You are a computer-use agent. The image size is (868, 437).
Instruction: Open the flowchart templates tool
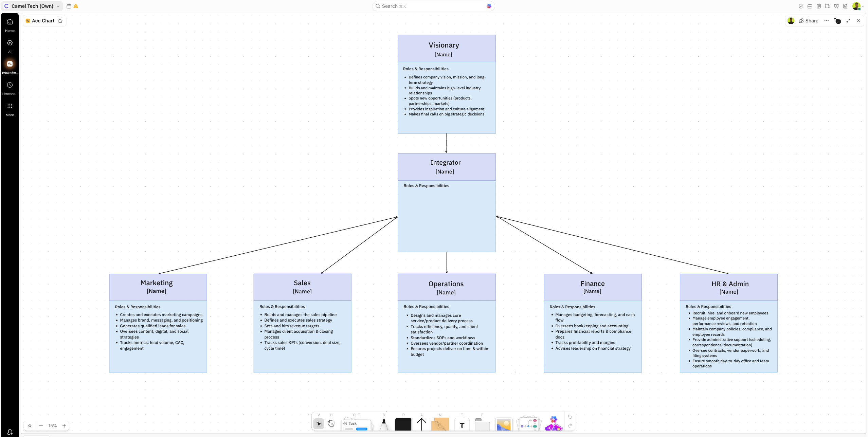coord(529,424)
